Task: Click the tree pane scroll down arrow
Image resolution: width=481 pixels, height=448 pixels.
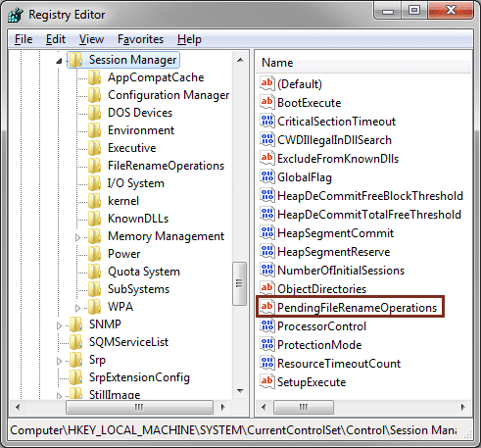Action: point(240,391)
